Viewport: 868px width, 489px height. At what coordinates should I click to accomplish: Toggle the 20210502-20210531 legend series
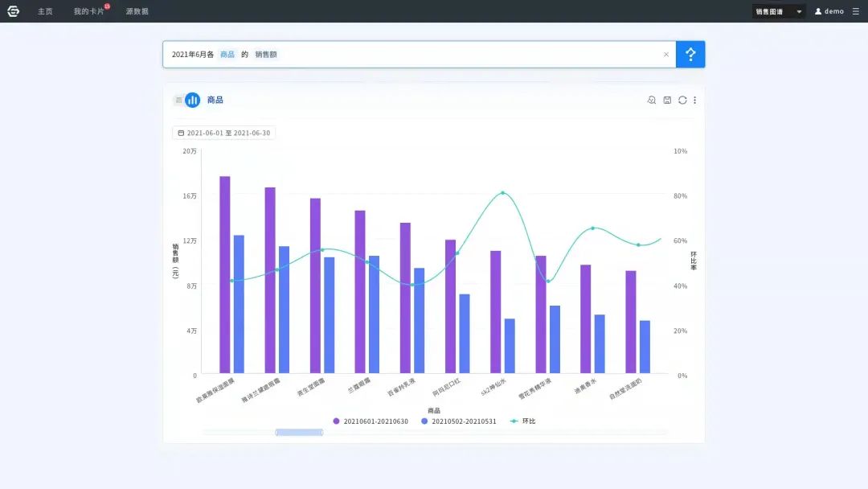pyautogui.click(x=458, y=421)
